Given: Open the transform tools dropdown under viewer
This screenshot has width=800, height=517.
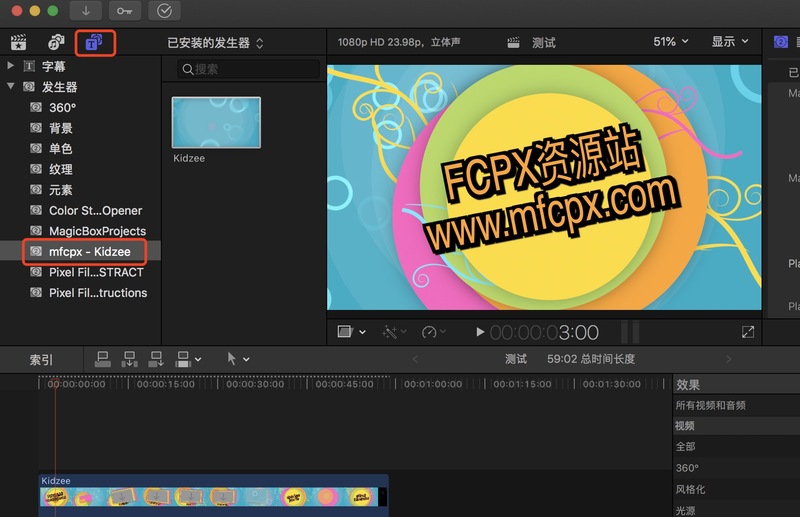Looking at the screenshot, I should click(x=352, y=332).
